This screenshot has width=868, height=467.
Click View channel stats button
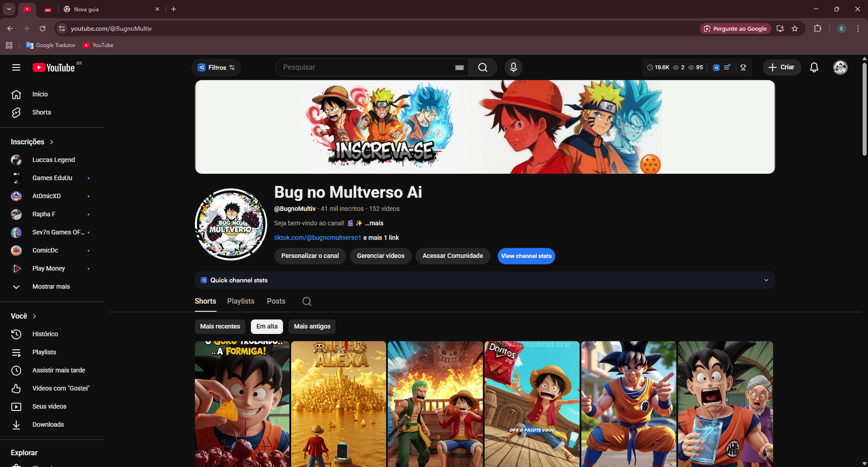tap(526, 256)
